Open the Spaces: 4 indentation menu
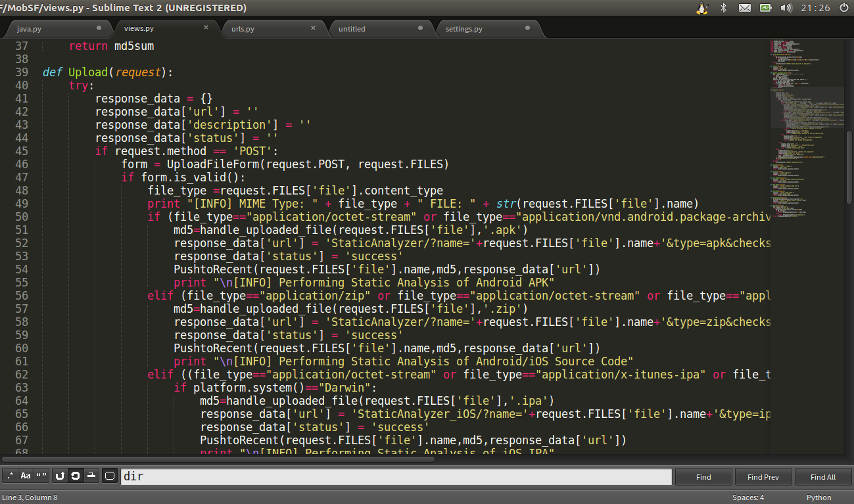Viewport: 854px width, 504px height. [748, 497]
